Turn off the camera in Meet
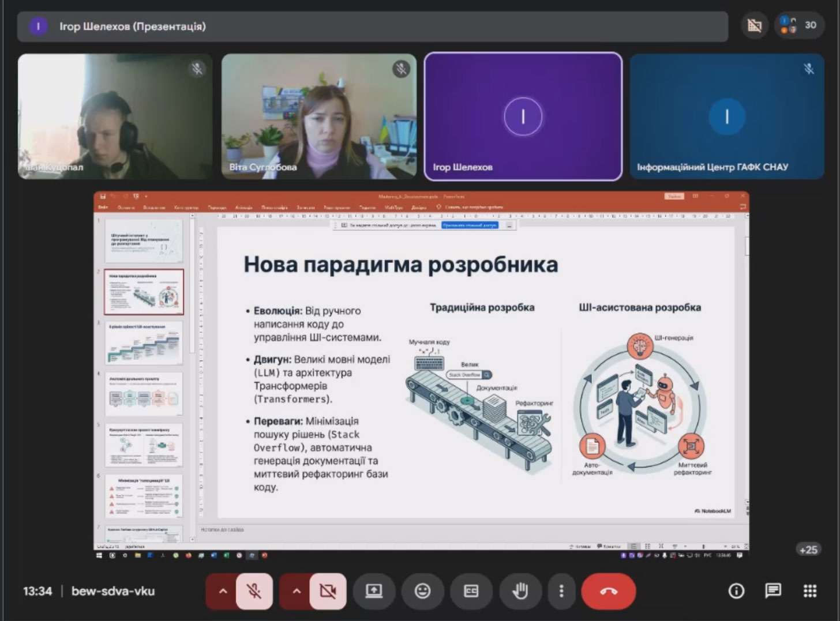 pos(327,591)
